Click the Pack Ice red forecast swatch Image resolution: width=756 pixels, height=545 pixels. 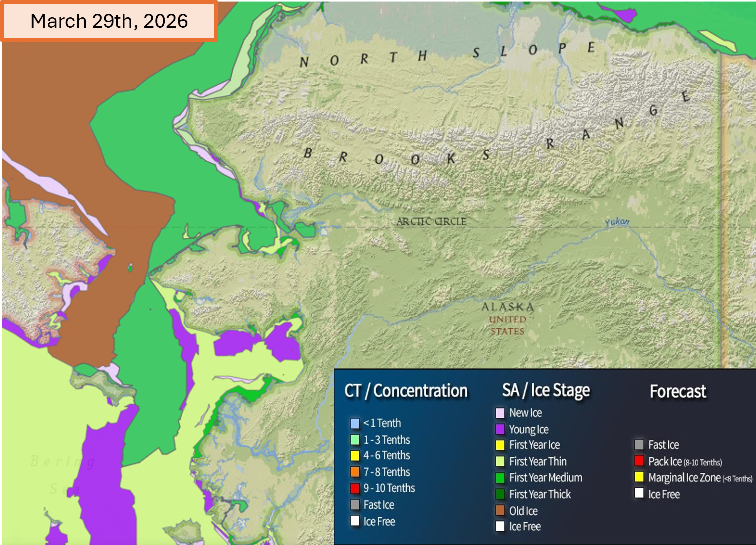tap(639, 461)
